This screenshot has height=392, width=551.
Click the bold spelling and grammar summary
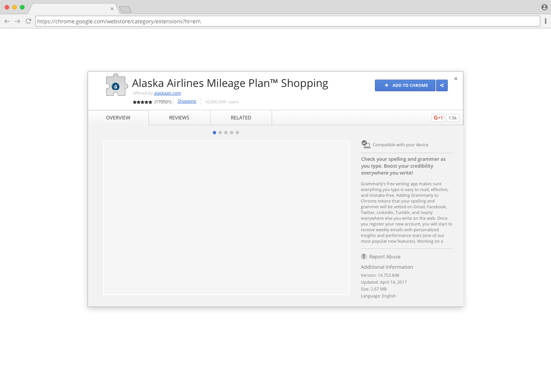[403, 166]
